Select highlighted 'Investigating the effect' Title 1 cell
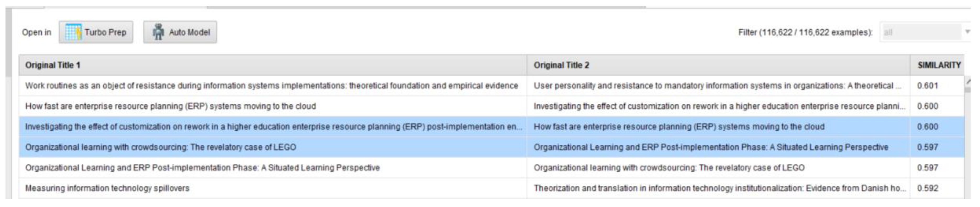The height and width of the screenshot is (207, 980). coord(273,127)
